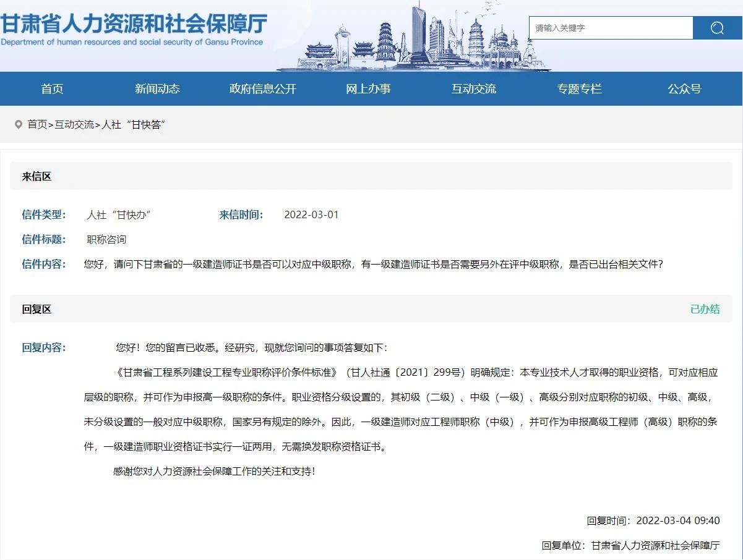743x560 pixels.
Task: Click the English department name subtitle
Action: click(132, 42)
